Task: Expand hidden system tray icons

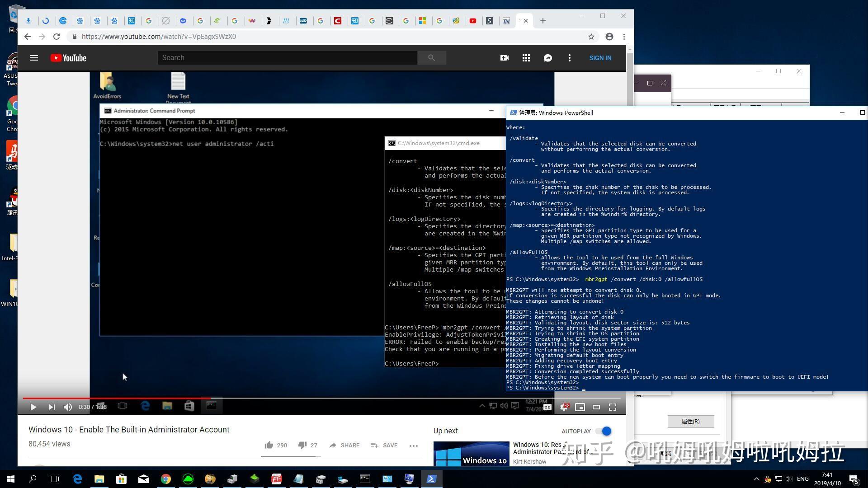Action: (756, 479)
